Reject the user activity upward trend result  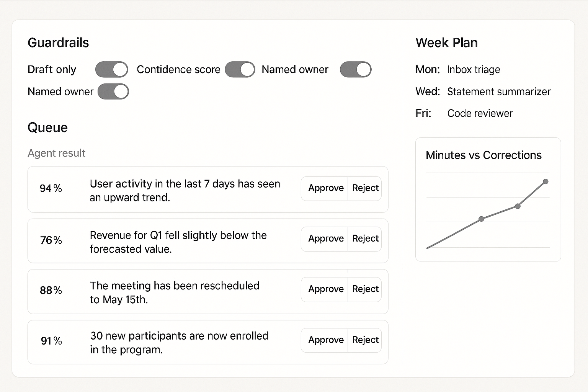pos(365,188)
